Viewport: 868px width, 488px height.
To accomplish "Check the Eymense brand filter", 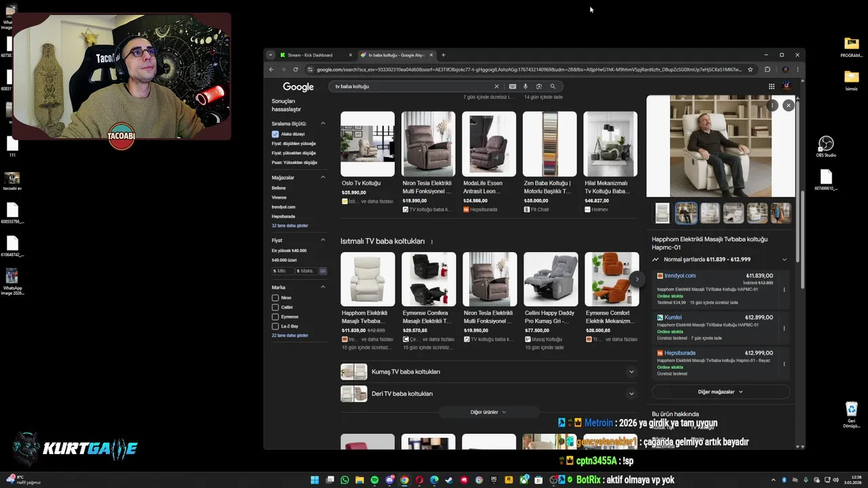I will coord(275,317).
